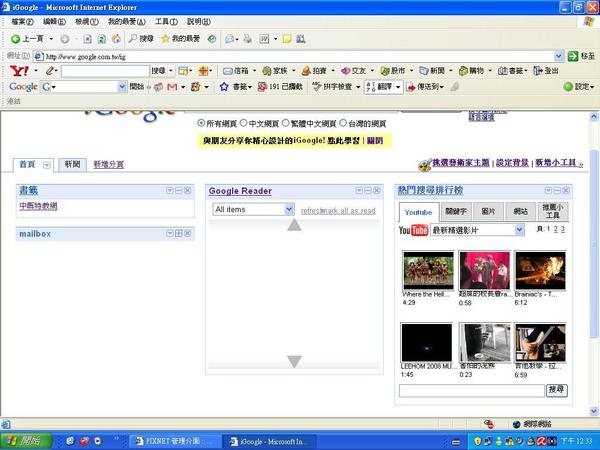The height and width of the screenshot is (450, 600).
Task: Open the 工具 menu
Action: 166,22
